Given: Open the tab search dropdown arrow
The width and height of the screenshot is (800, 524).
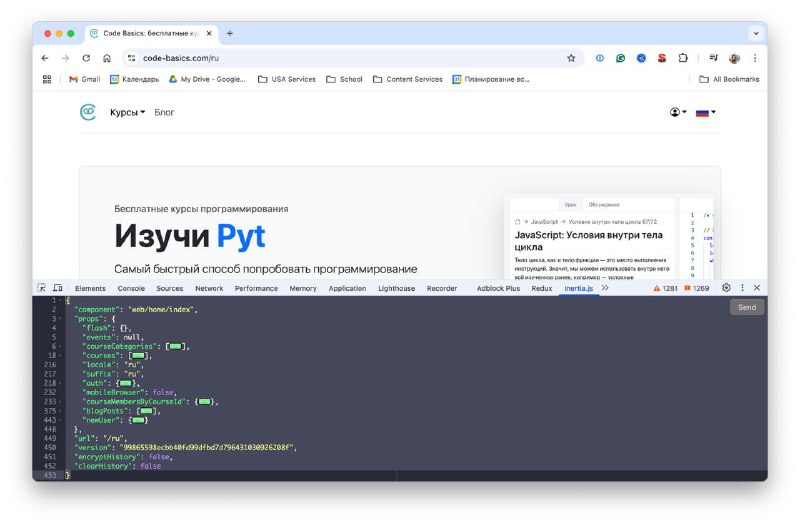Looking at the screenshot, I should click(756, 33).
